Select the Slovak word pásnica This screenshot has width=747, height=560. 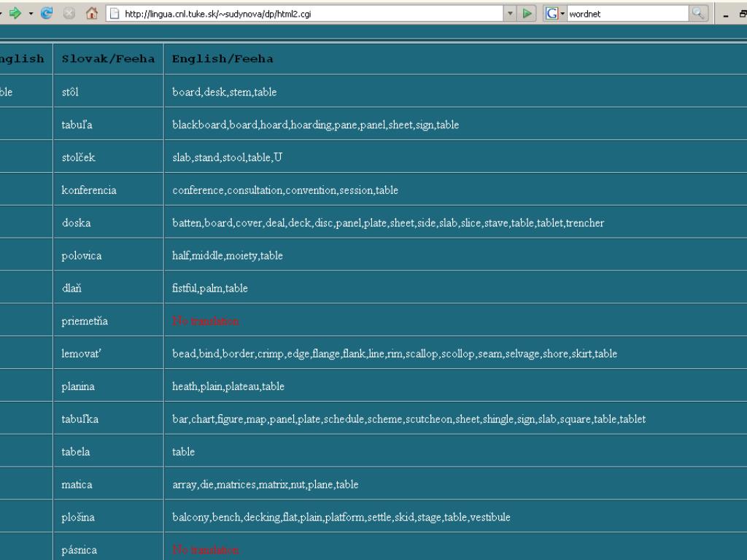(79, 550)
